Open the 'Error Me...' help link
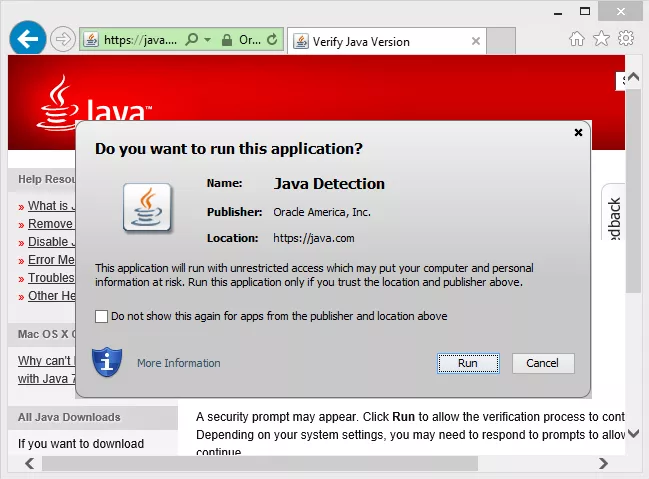This screenshot has height=479, width=649. pyautogui.click(x=51, y=260)
